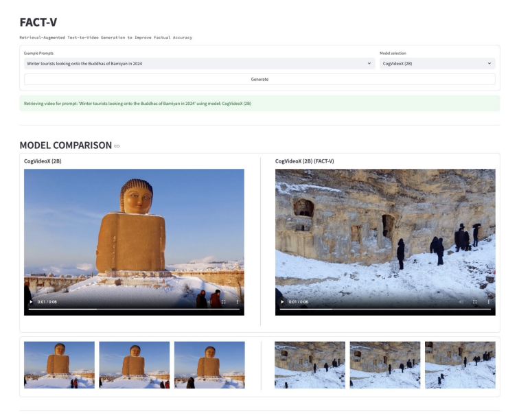The height and width of the screenshot is (420, 519).
Task: Mute the right FACT-V video
Action: 461,302
